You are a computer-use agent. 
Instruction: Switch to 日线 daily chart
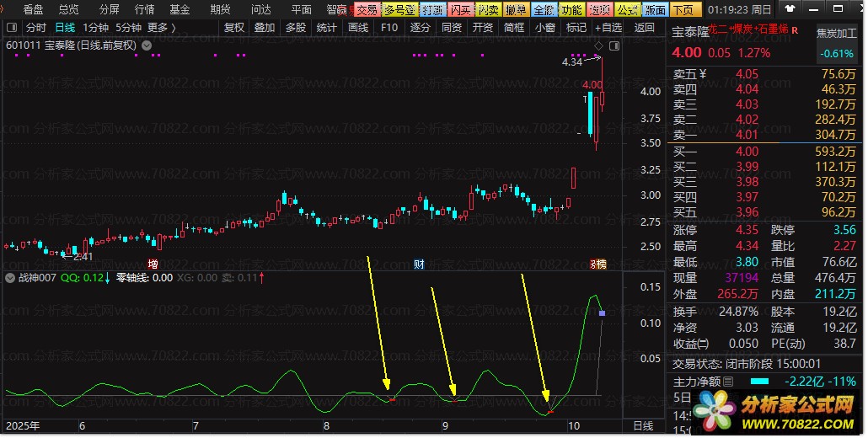pyautogui.click(x=65, y=27)
